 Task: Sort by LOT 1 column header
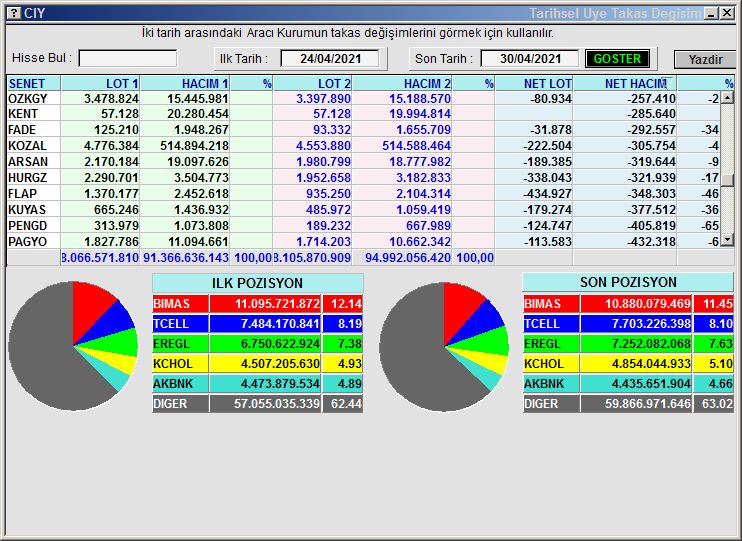click(100, 84)
